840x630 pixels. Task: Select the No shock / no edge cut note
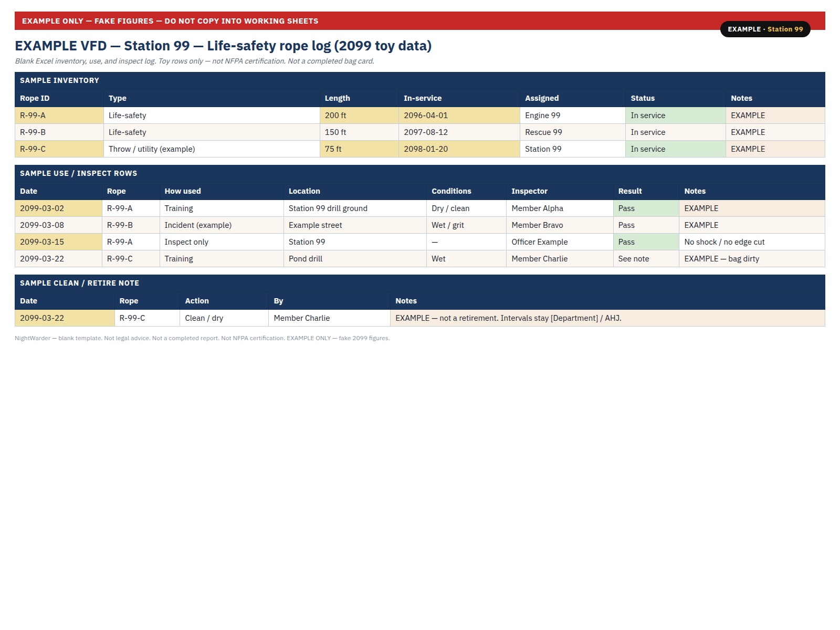coord(752,242)
